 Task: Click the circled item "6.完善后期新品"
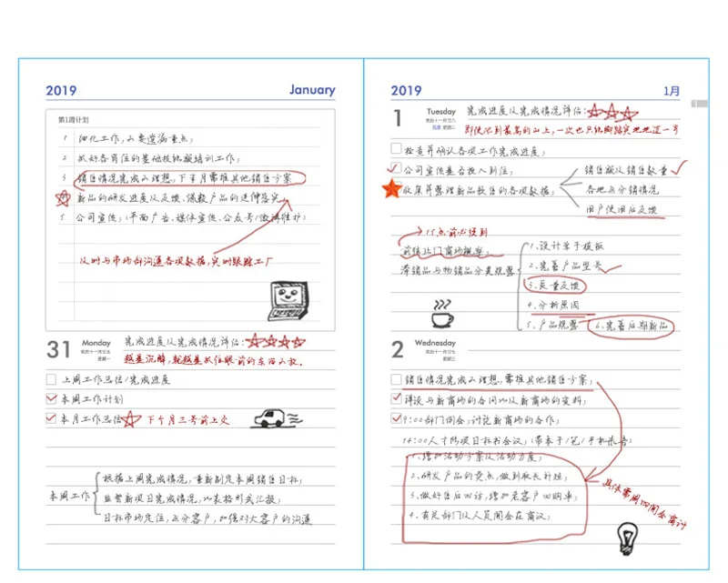[631, 327]
